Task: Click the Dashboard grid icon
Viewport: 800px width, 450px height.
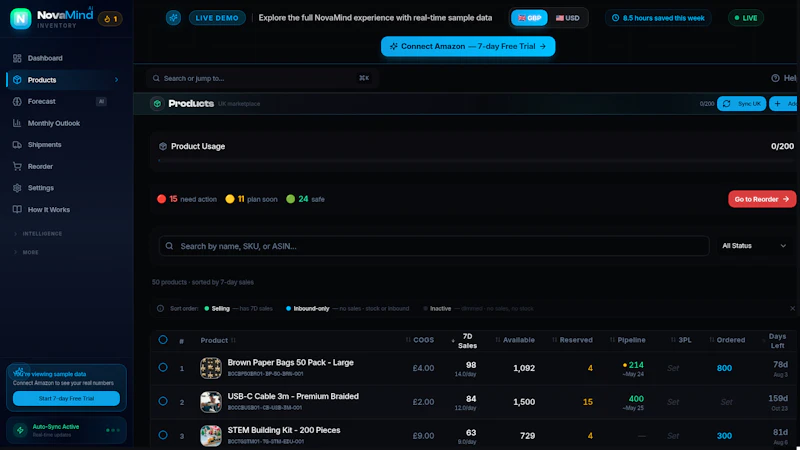Action: click(17, 58)
